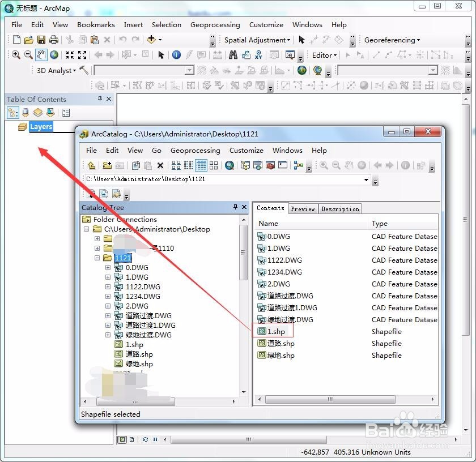Expand 1122.DWG in the Catalog Tree
This screenshot has height=462, width=476.
click(108, 286)
